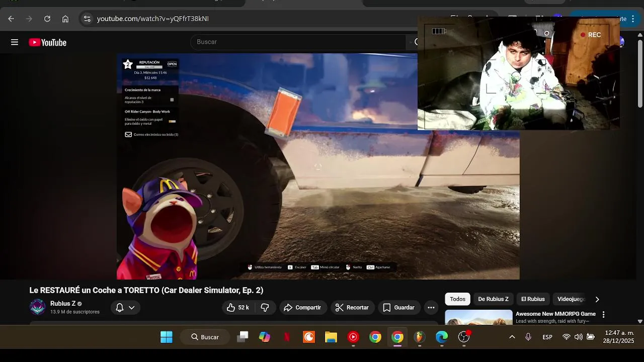Click the youtube.com address bar URL
Image resolution: width=644 pixels, height=362 pixels.
[152, 19]
